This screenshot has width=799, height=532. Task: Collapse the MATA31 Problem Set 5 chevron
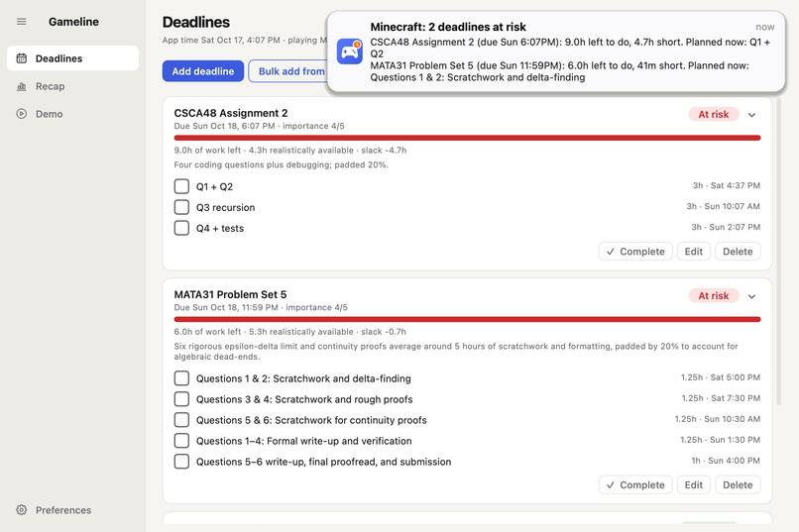point(751,296)
